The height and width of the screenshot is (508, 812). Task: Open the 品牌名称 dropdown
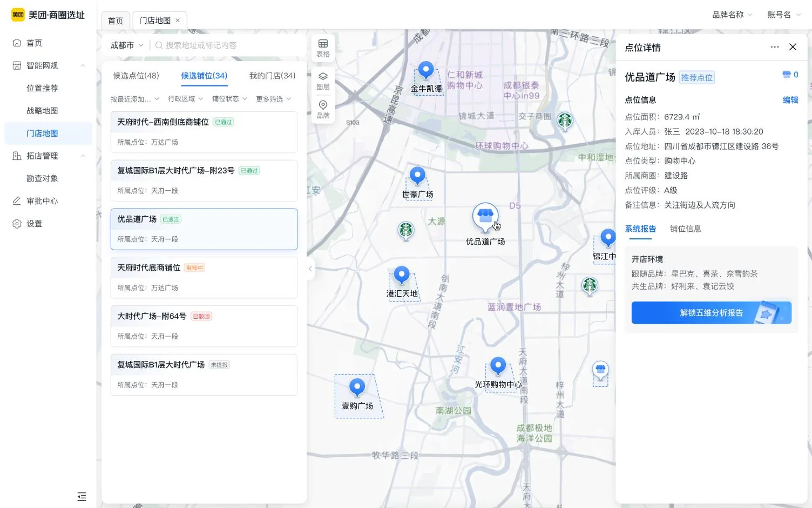click(x=732, y=15)
